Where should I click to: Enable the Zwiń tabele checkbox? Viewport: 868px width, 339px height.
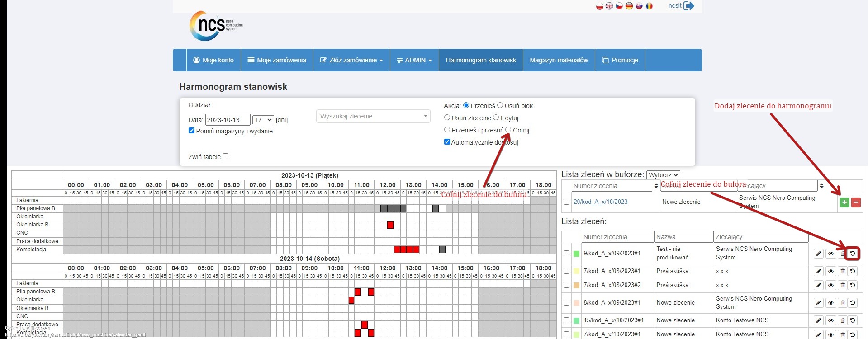226,156
